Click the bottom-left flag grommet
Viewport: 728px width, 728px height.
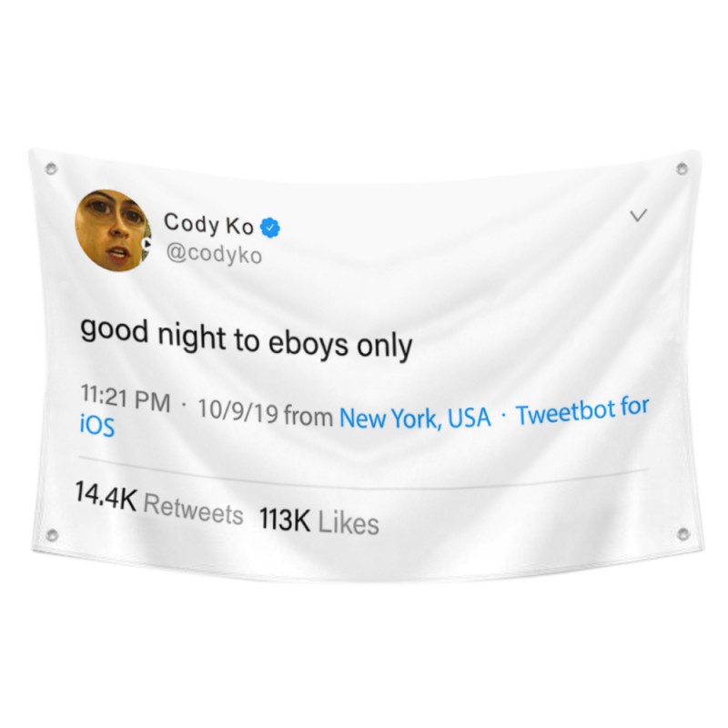point(52,535)
